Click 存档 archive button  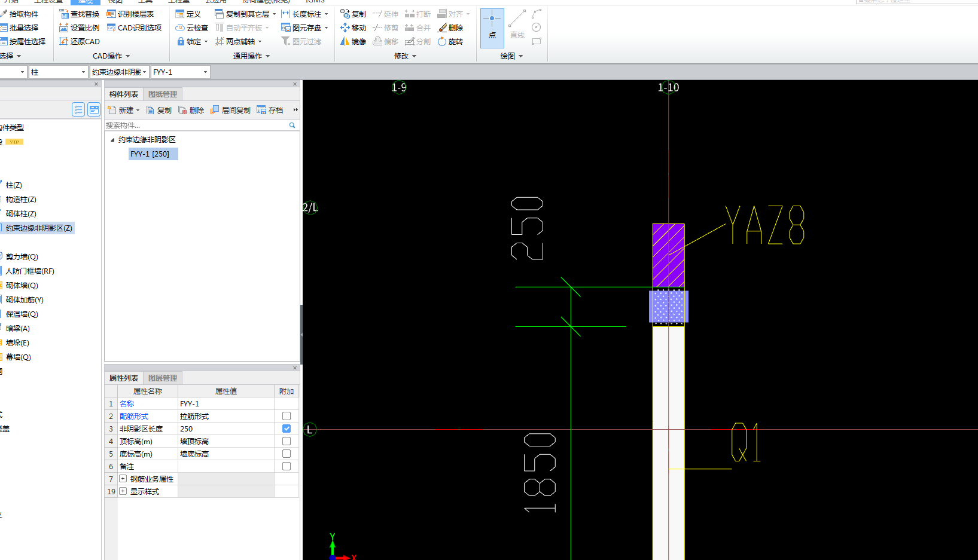[270, 110]
